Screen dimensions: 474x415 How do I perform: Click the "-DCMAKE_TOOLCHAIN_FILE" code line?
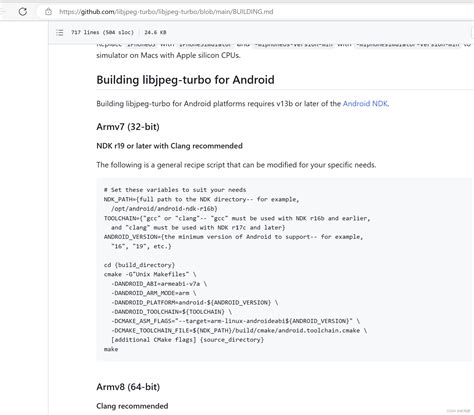click(x=239, y=330)
